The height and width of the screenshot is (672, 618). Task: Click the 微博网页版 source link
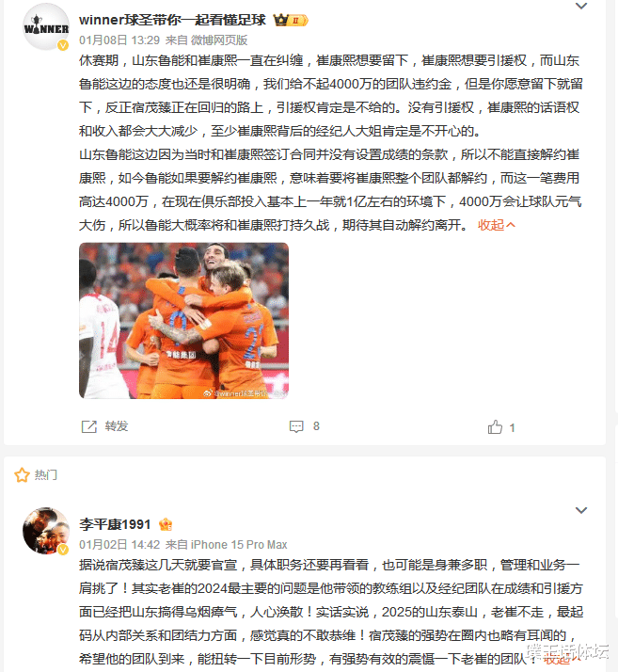tap(219, 40)
